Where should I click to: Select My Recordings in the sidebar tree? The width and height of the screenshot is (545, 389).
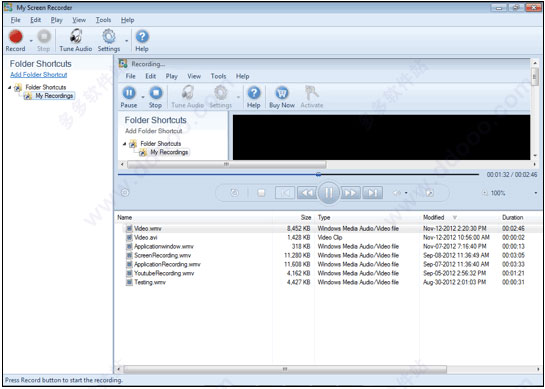pos(54,96)
